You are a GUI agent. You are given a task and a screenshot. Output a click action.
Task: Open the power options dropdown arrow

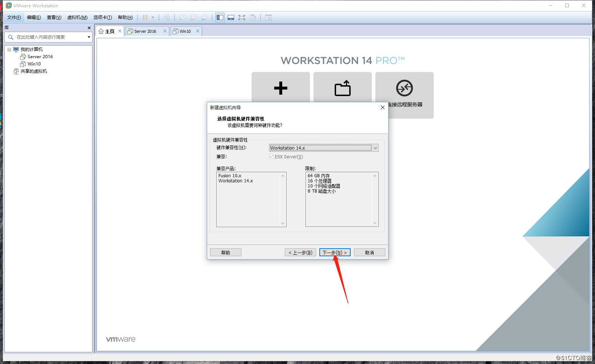point(153,17)
